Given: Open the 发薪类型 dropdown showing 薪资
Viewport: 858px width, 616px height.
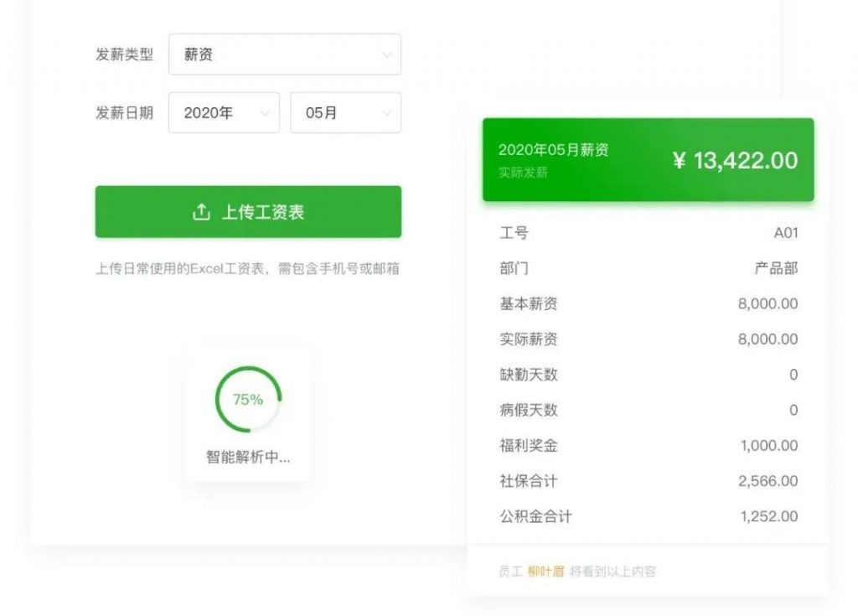Looking at the screenshot, I should click(284, 54).
